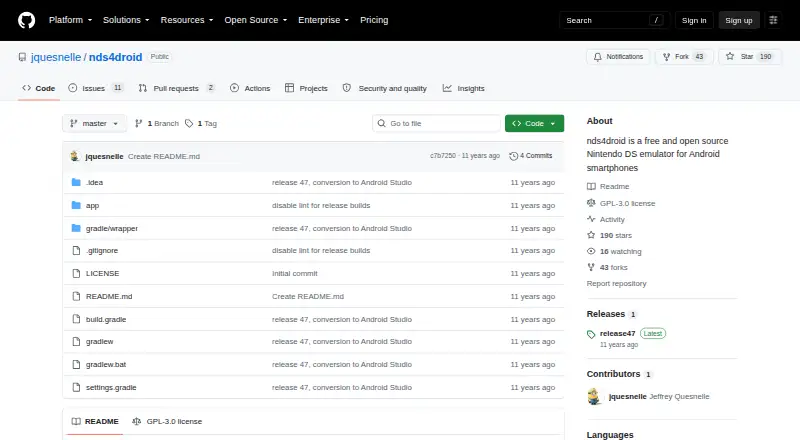View the 1 Branch link
The width and height of the screenshot is (800, 440).
[x=157, y=124]
